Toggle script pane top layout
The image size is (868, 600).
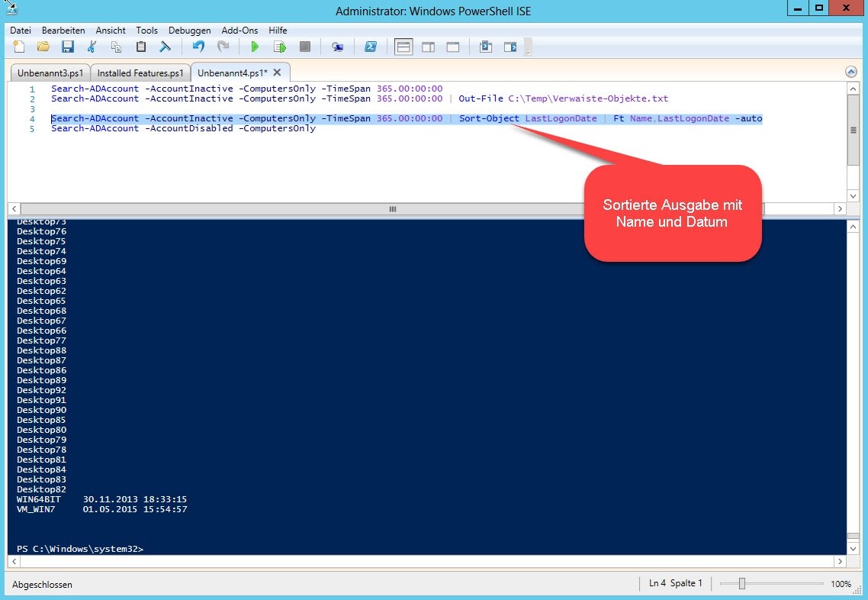coord(403,47)
